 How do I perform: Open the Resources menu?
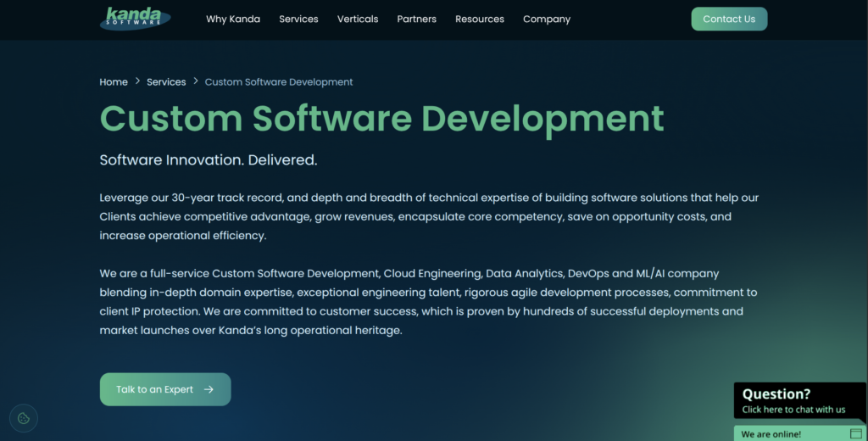point(480,19)
